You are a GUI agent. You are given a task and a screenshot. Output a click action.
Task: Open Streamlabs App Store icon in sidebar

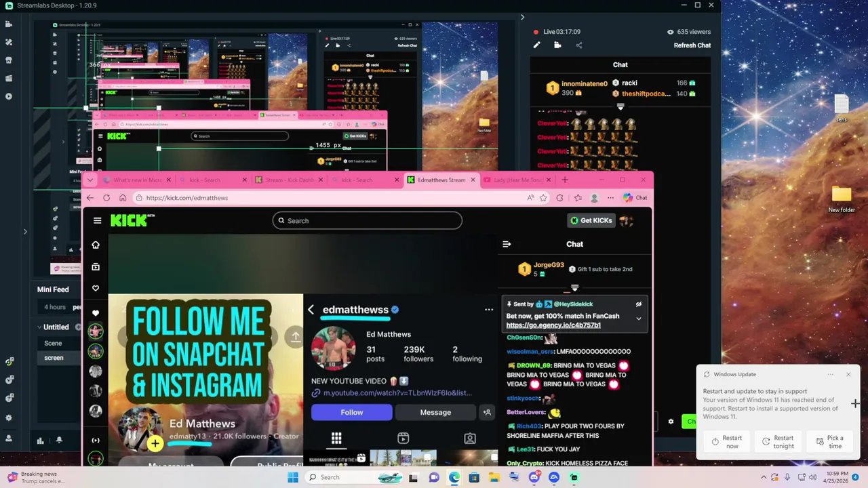pos(9,60)
